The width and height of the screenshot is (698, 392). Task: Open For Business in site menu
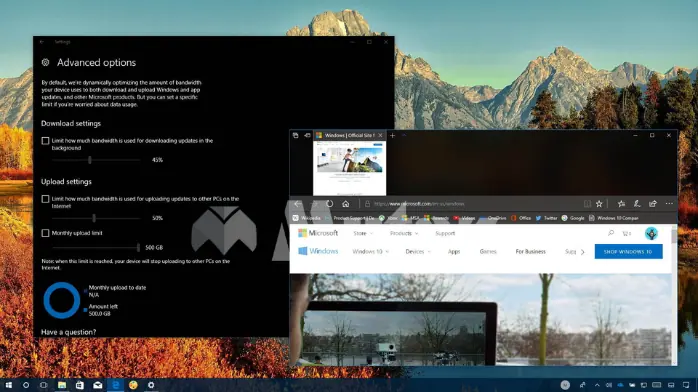pos(530,251)
